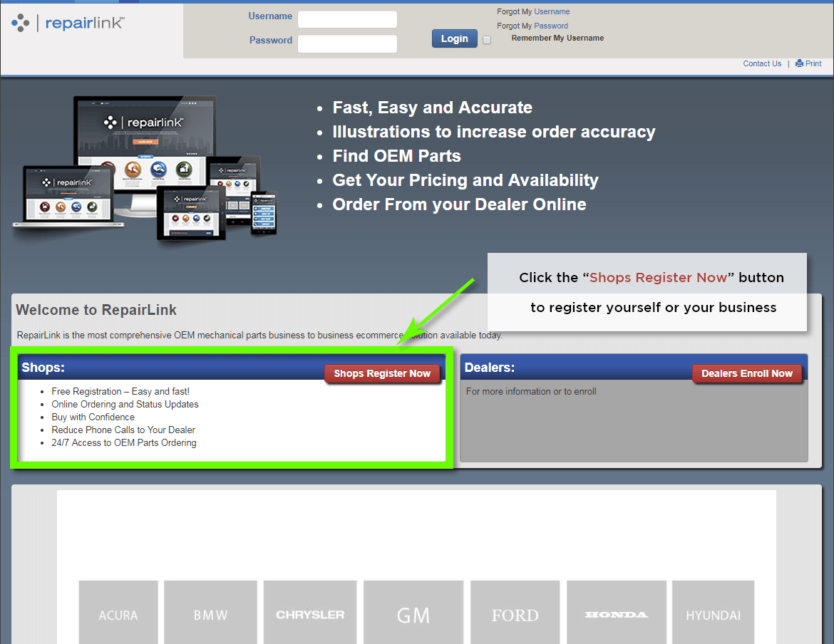Click 'Order From your Dealer Online' text

(x=460, y=204)
